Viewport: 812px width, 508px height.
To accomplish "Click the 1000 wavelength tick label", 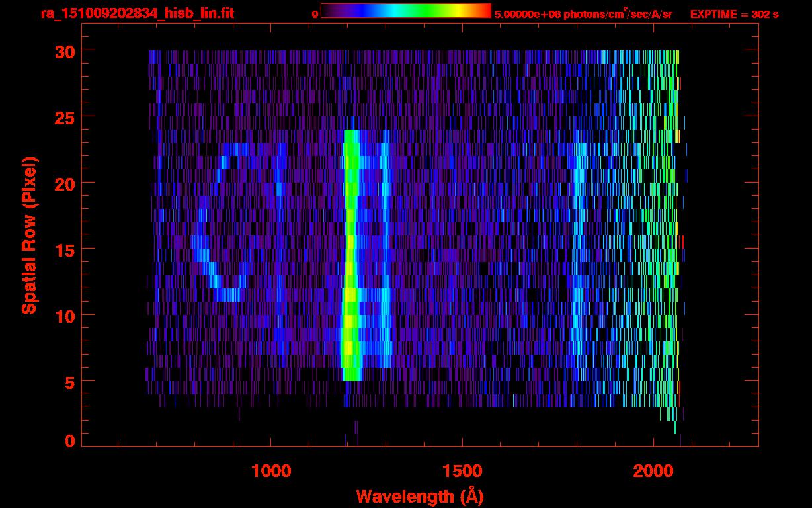I will [x=271, y=471].
